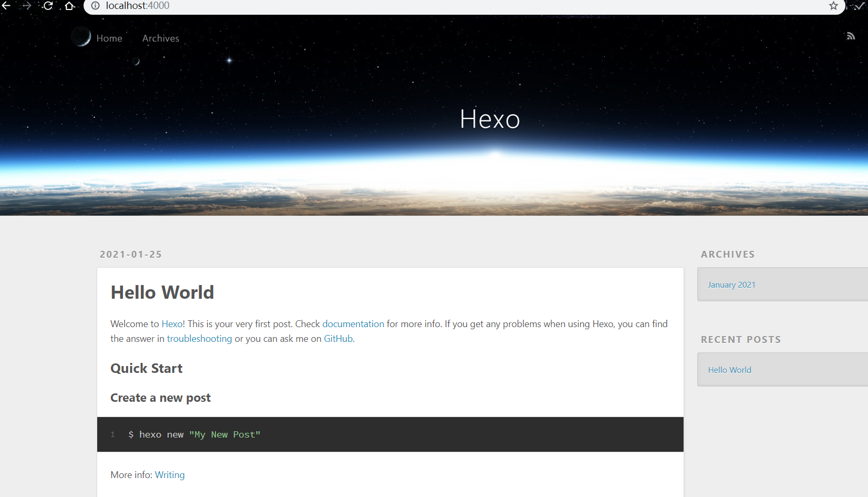
Task: Go back with the browser back arrow
Action: tap(6, 6)
